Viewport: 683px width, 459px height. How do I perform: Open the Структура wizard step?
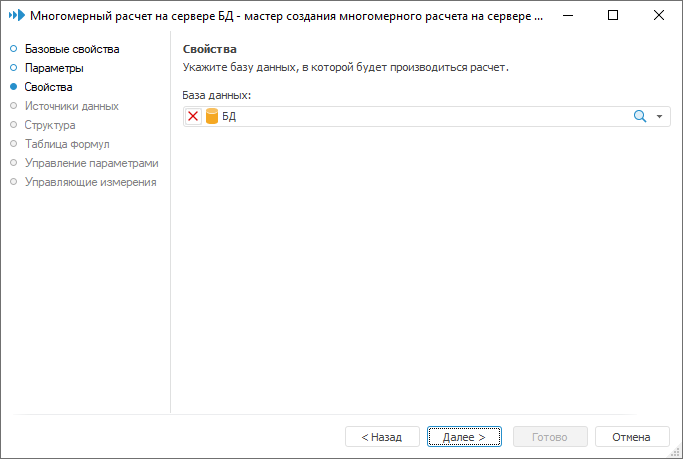50,125
